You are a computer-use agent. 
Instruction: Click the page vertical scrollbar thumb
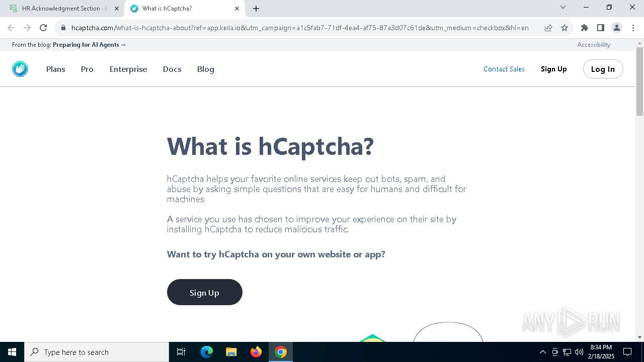[640, 81]
